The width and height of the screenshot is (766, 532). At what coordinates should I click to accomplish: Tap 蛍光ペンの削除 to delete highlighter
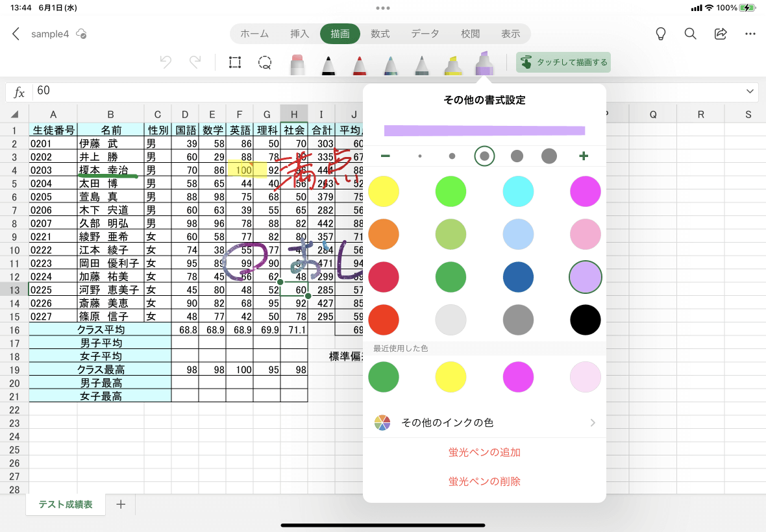[x=485, y=482]
